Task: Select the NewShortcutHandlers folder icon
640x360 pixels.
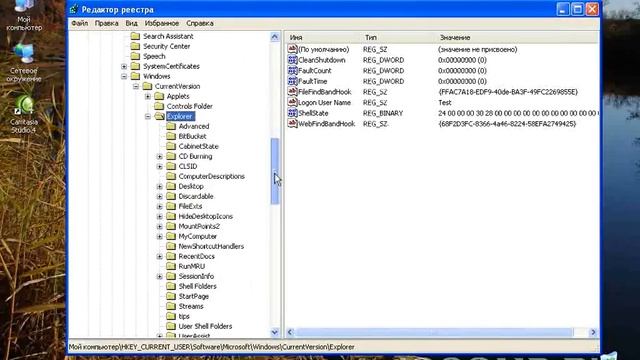Action: click(171, 246)
